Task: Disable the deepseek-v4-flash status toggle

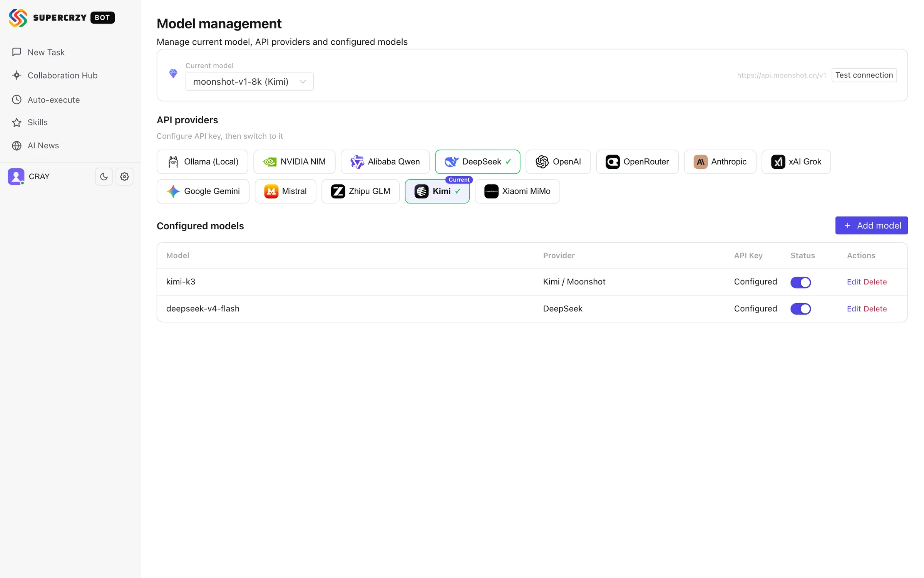Action: coord(800,309)
